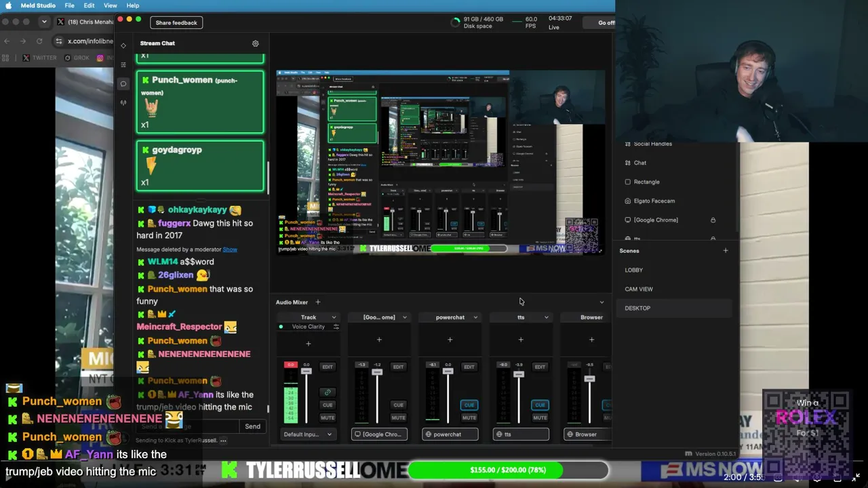Open the Help menu
The height and width of the screenshot is (488, 868).
(x=133, y=5)
